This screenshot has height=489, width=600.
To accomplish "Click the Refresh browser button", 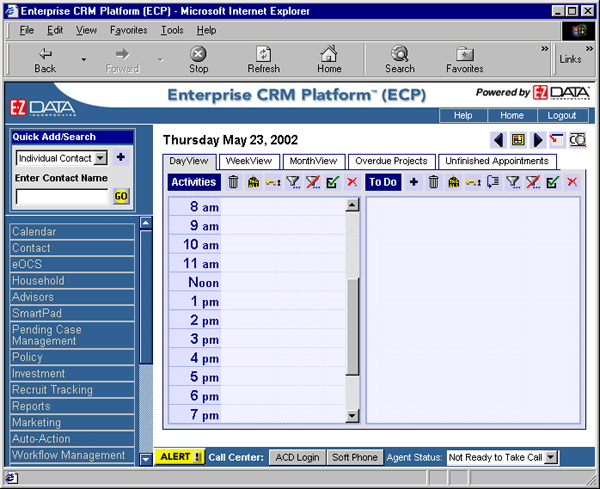I will pyautogui.click(x=264, y=60).
